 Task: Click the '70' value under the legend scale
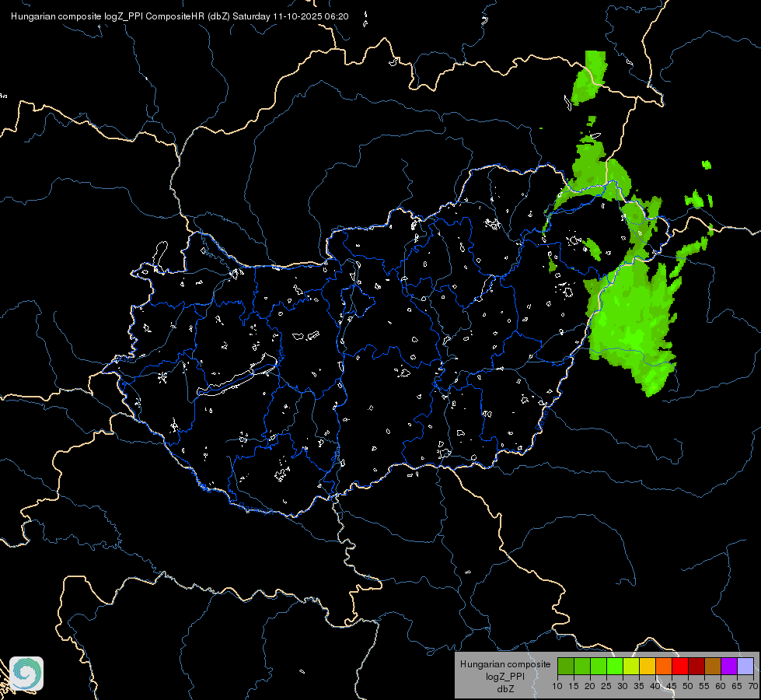click(x=752, y=687)
